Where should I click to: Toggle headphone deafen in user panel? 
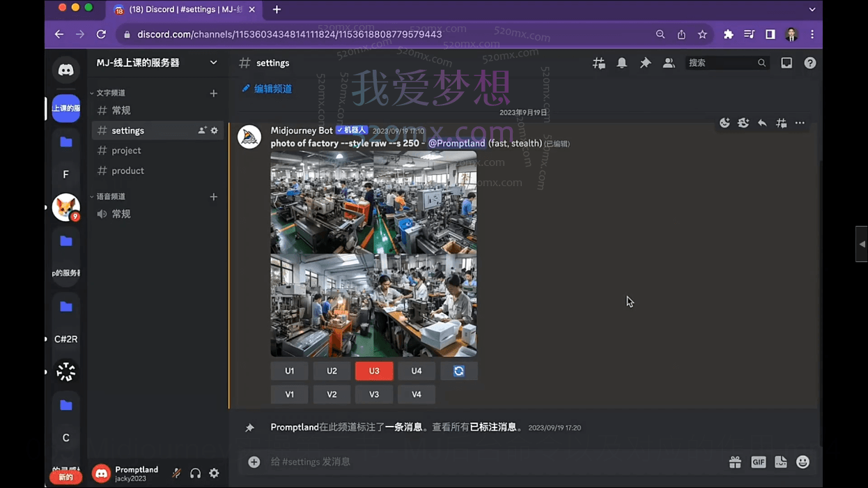point(195,473)
